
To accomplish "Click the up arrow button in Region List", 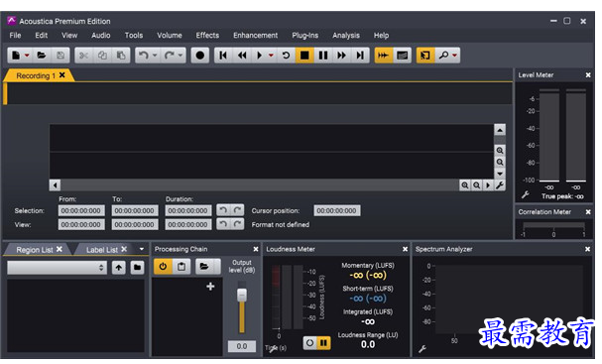I will click(119, 267).
